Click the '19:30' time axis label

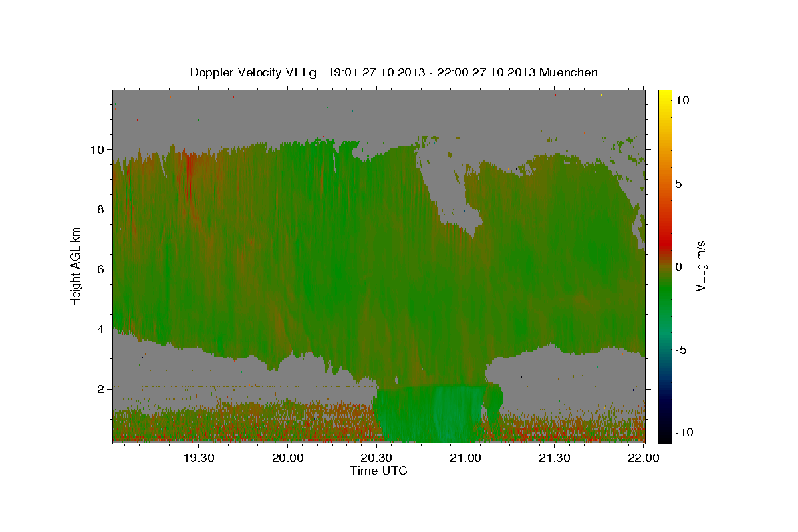click(199, 458)
